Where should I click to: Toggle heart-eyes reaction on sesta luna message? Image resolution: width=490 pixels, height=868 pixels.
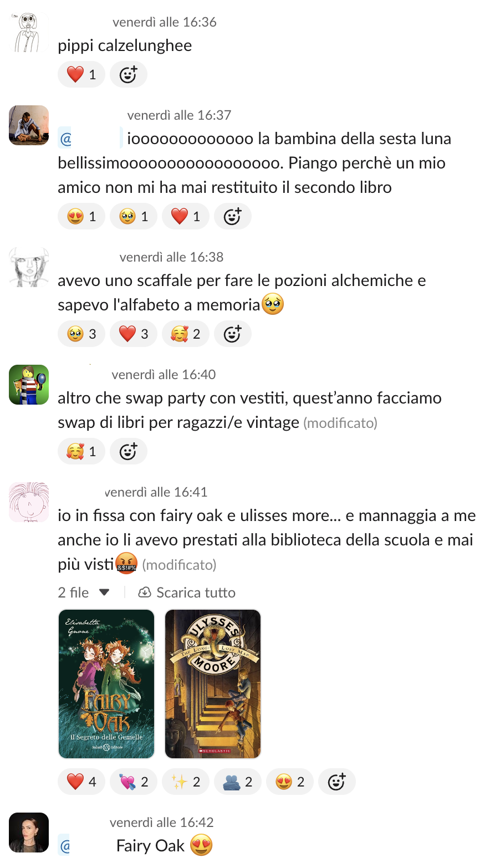point(81,216)
